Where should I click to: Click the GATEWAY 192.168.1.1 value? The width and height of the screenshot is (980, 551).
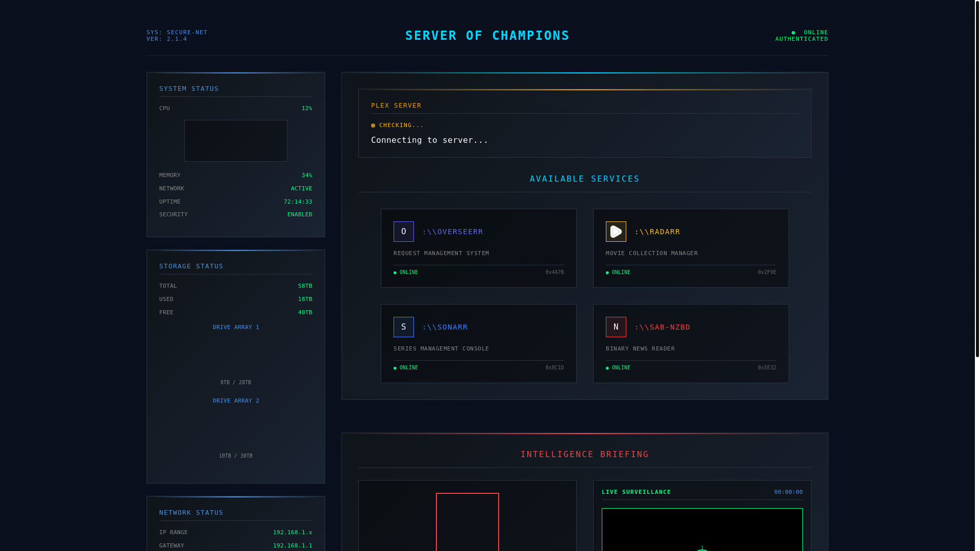292,546
